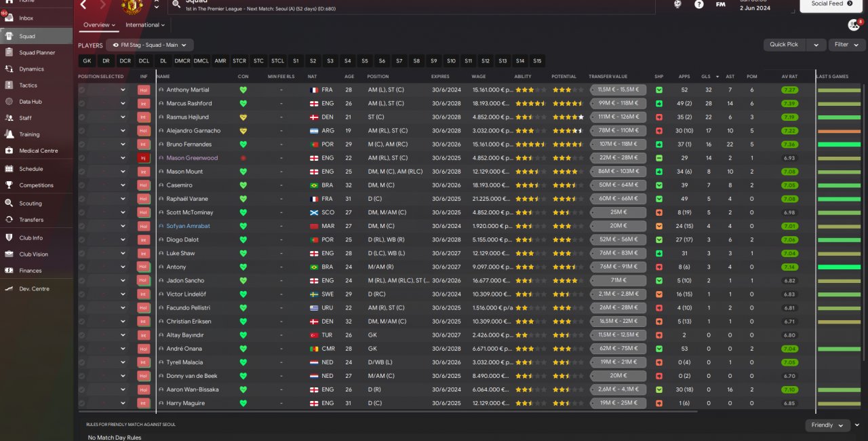Click the FM logo icon
Image resolution: width=868 pixels, height=441 pixels.
720,4
